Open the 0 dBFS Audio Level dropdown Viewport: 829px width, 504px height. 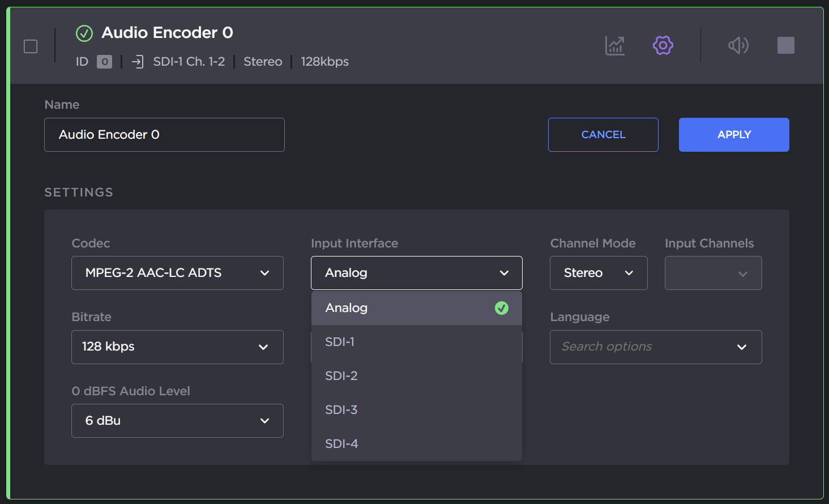[177, 421]
